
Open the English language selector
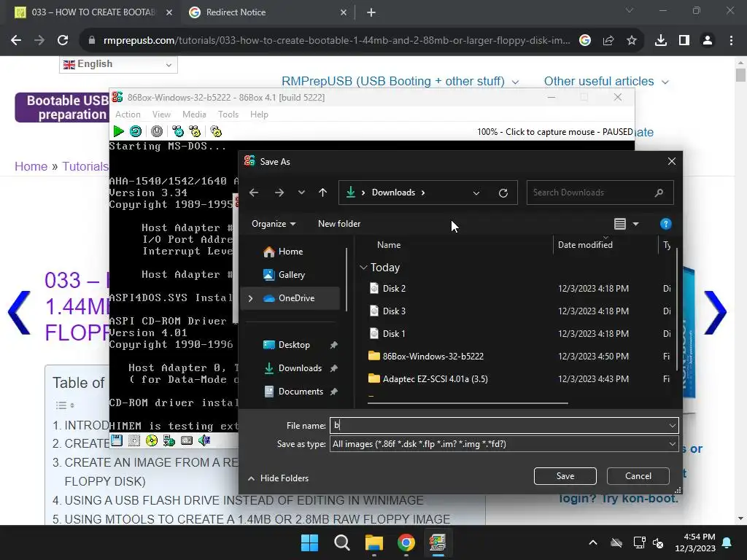click(118, 64)
